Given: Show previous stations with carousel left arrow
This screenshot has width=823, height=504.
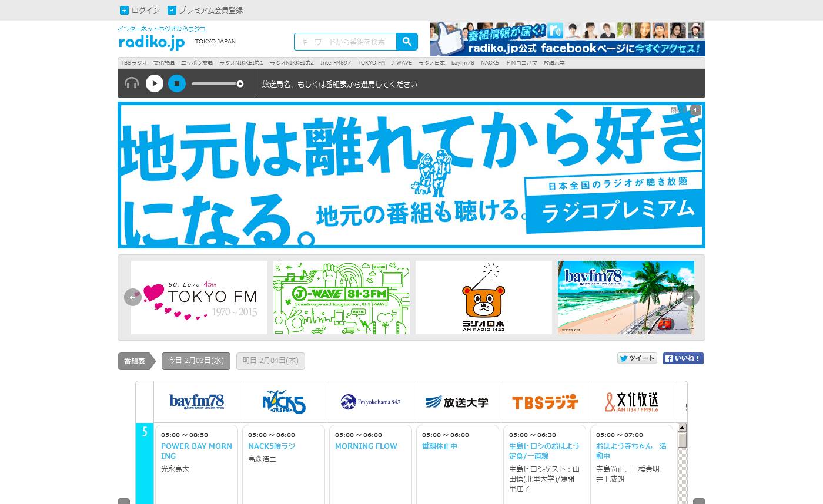Looking at the screenshot, I should [132, 297].
